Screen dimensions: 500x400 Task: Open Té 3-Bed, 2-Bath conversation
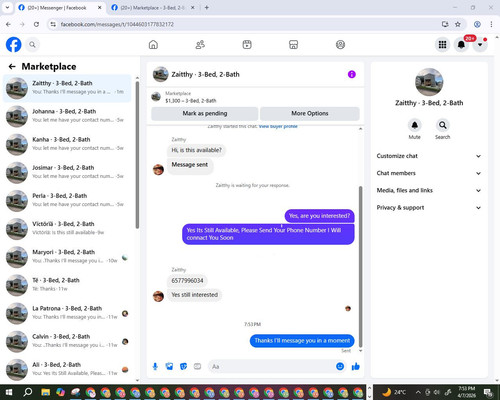(67, 285)
